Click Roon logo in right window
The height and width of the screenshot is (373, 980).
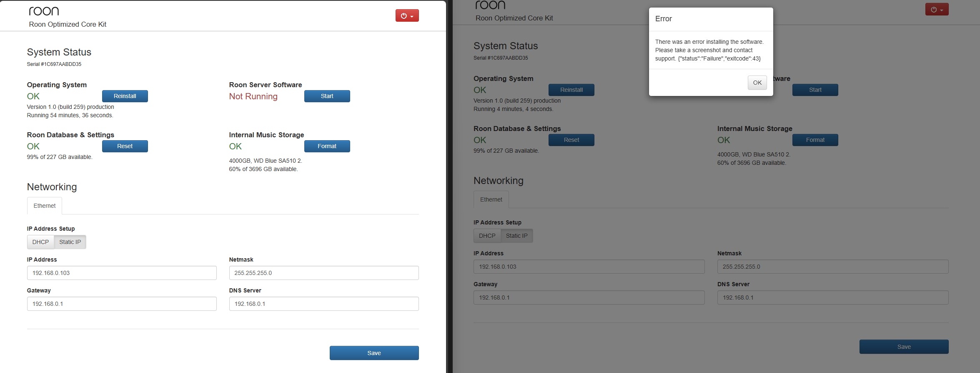[490, 5]
